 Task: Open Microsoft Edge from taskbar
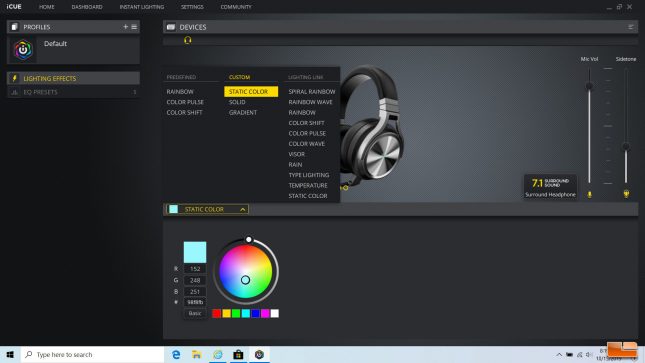[176, 354]
